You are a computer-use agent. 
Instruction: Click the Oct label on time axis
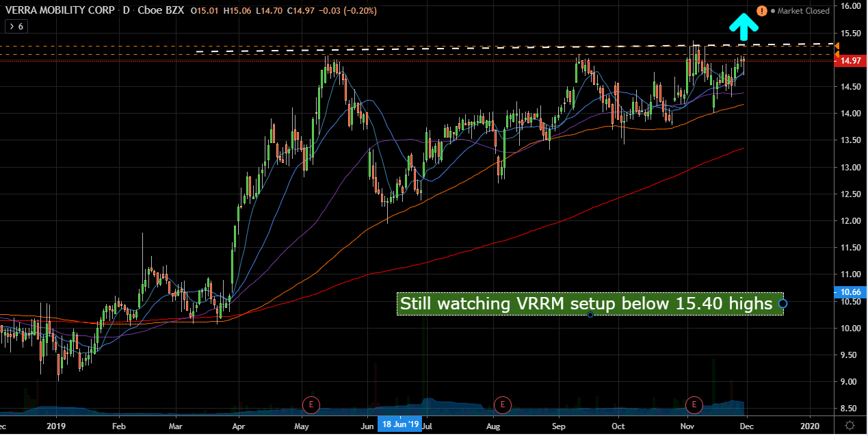(618, 425)
